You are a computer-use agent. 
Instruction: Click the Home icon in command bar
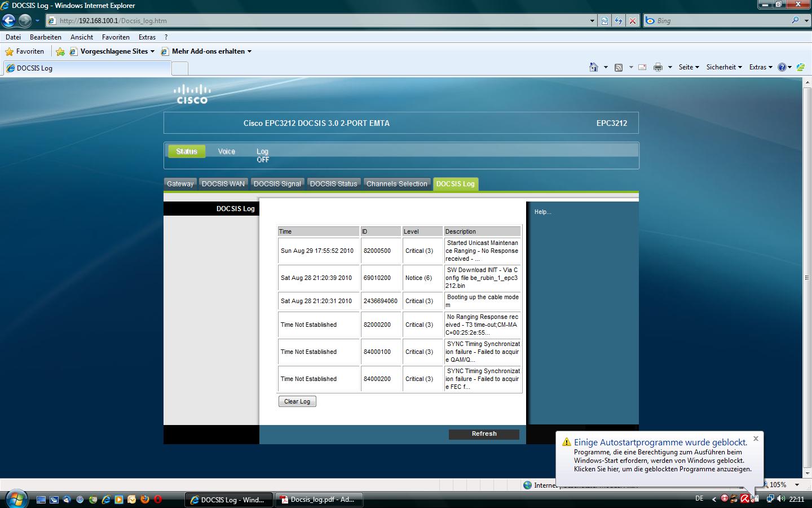593,67
